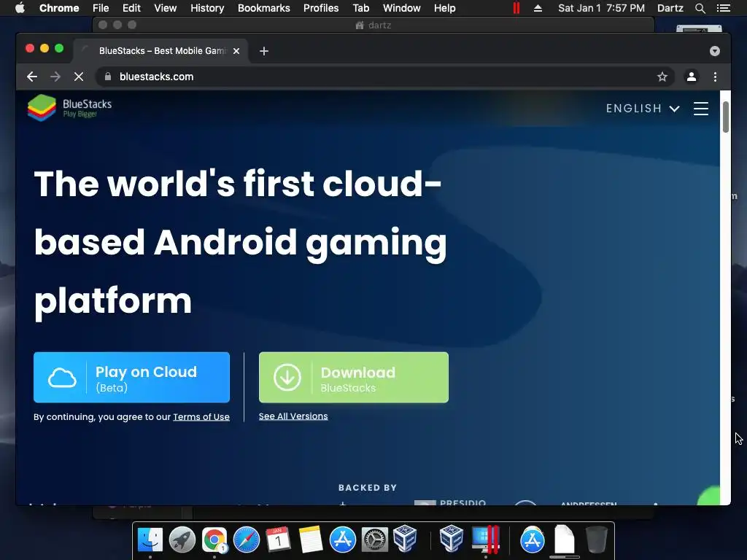Close the BlueStacks tab

pos(236,51)
